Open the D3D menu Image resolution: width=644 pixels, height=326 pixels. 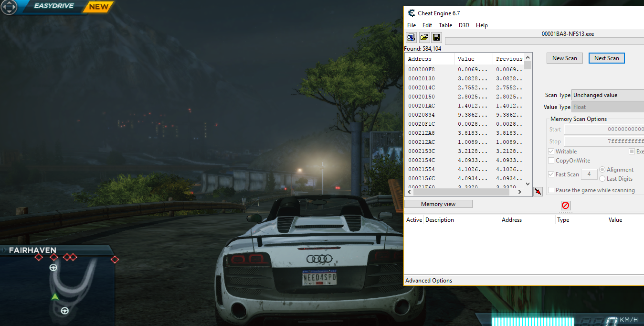coord(464,25)
